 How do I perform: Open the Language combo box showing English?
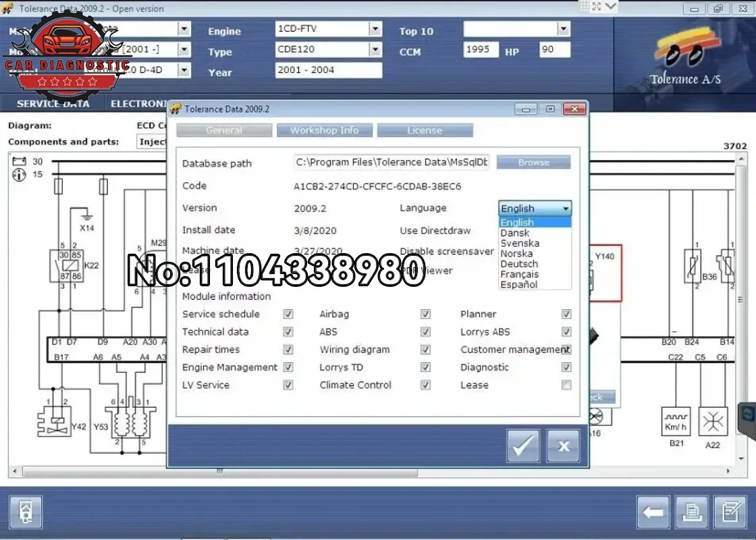[x=535, y=209]
